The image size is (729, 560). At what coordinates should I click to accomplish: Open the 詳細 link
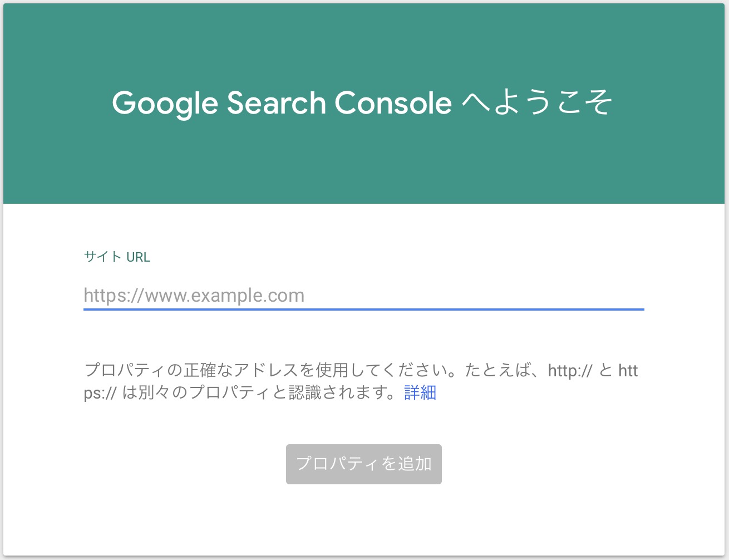tap(420, 392)
